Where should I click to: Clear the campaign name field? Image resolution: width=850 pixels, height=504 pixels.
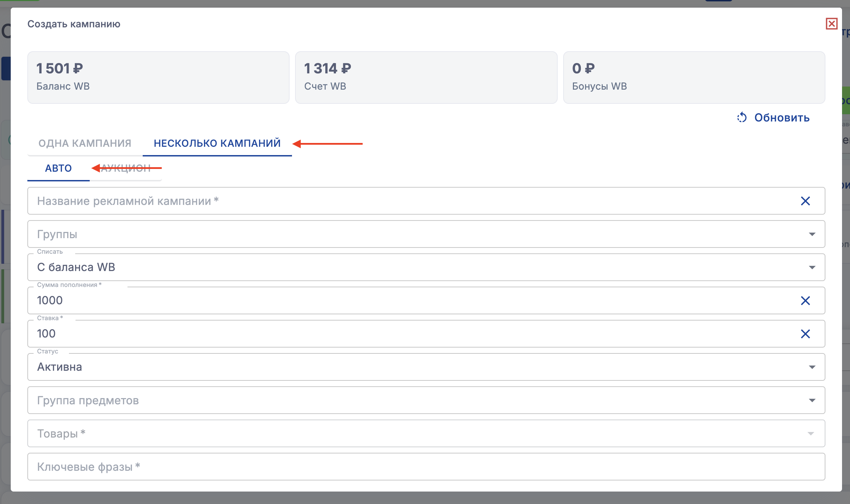pyautogui.click(x=805, y=201)
